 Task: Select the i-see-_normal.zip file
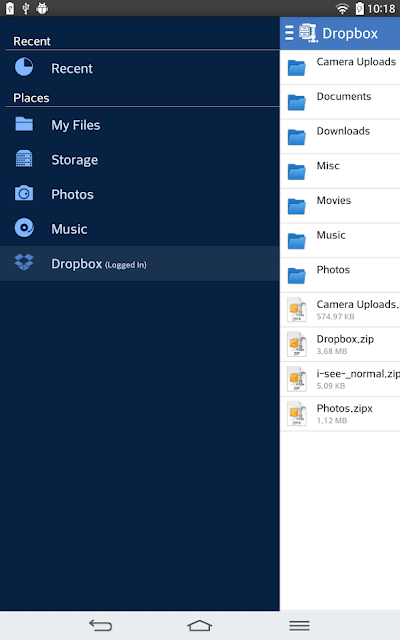point(340,379)
